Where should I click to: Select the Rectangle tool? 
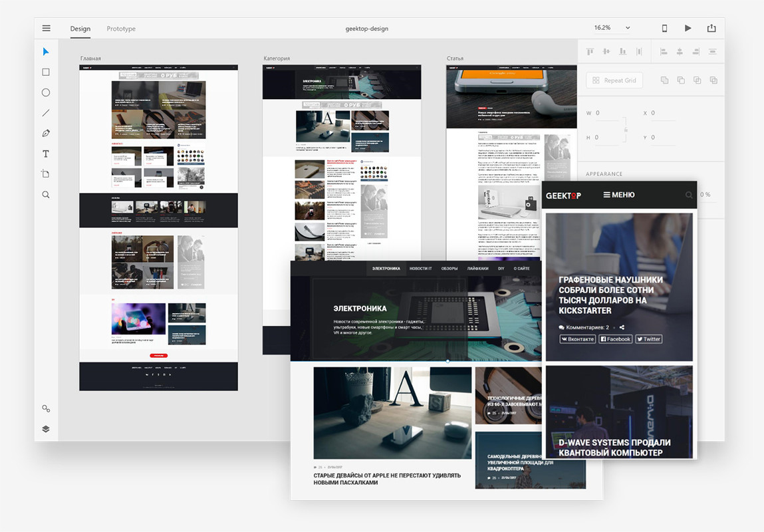(46, 72)
